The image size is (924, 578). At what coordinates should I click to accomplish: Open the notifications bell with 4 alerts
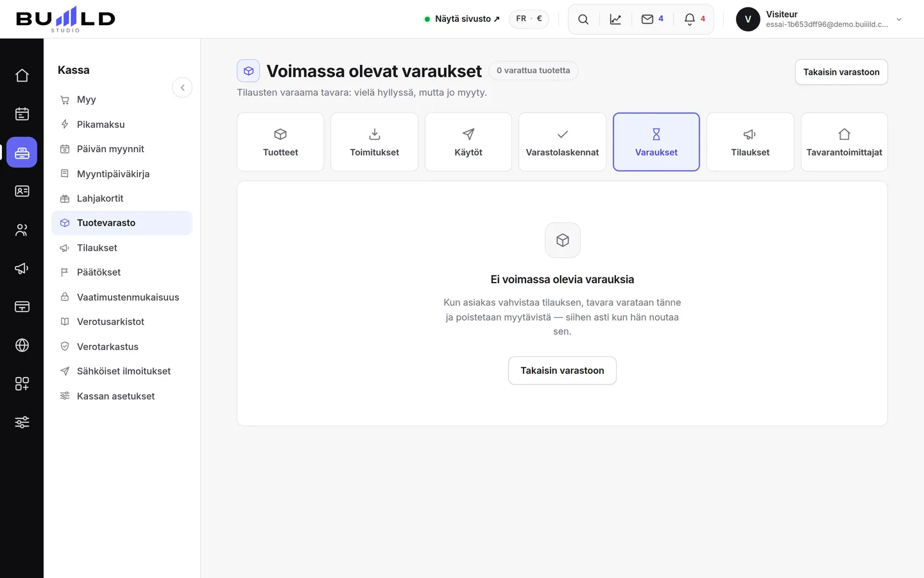695,19
